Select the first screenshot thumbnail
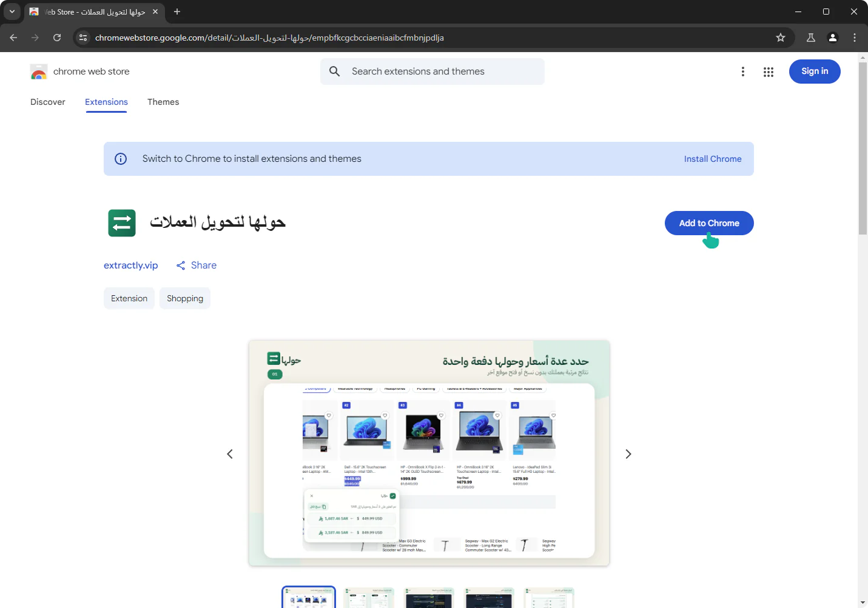Screen dimensions: 868x608 pos(309,598)
